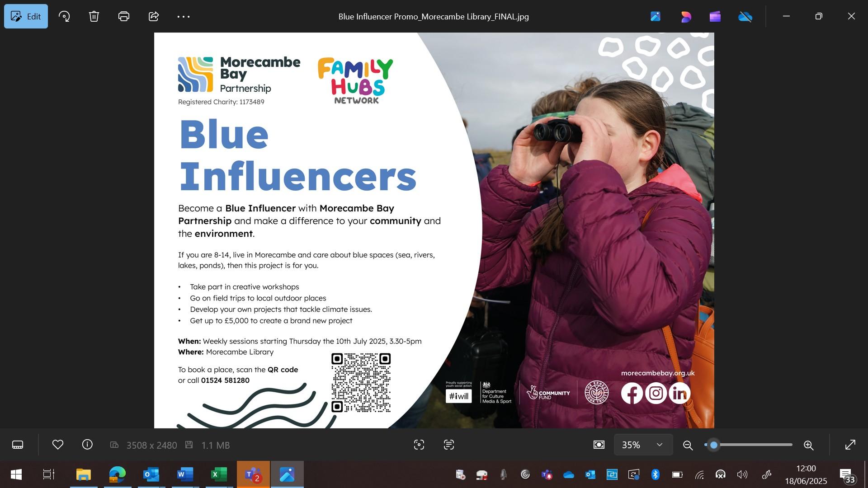Open Clipchamp from the title bar icon
This screenshot has height=488, width=868.
(715, 17)
